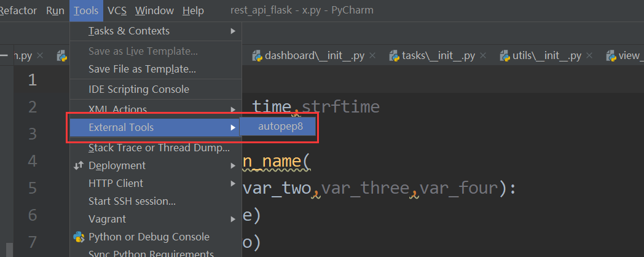Screen dimensions: 644x257
Task: Expand the Deployment submenu arrow
Action: 233,165
